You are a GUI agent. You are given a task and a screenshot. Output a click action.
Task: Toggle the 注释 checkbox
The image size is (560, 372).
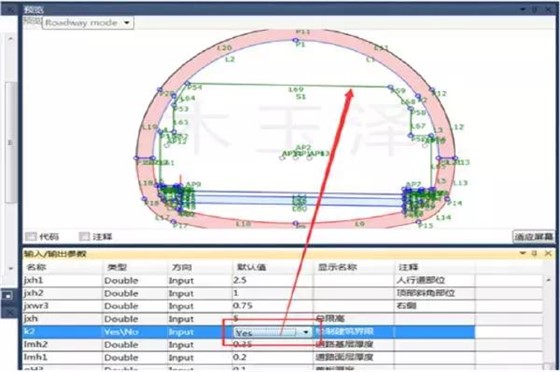pyautogui.click(x=84, y=236)
